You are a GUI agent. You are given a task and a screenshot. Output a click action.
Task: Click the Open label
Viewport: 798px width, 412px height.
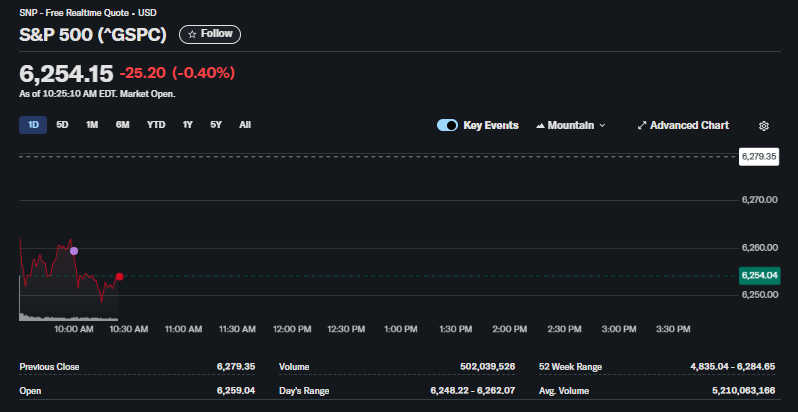[30, 391]
